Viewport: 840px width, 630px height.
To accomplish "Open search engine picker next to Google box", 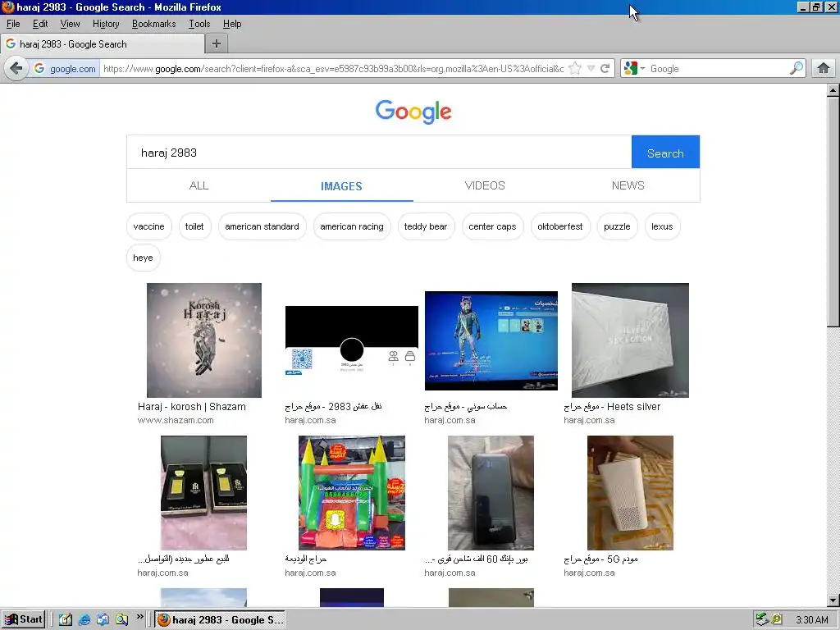I will (634, 69).
